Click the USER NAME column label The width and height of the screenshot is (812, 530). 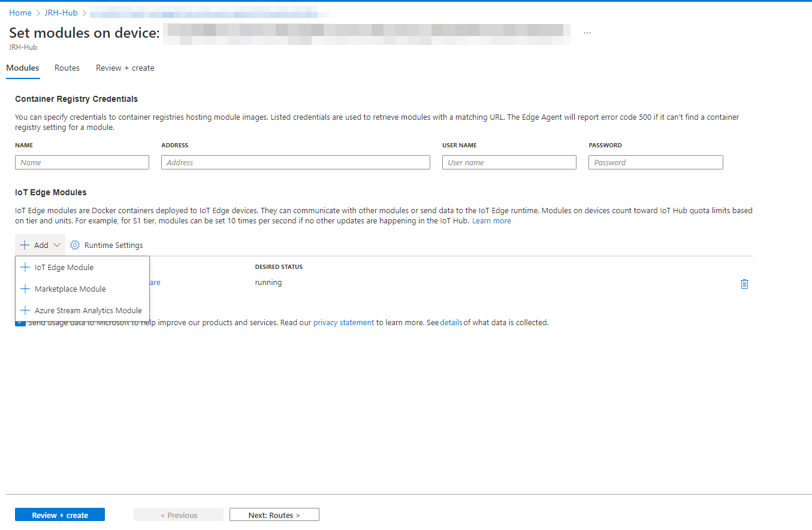[x=460, y=145]
